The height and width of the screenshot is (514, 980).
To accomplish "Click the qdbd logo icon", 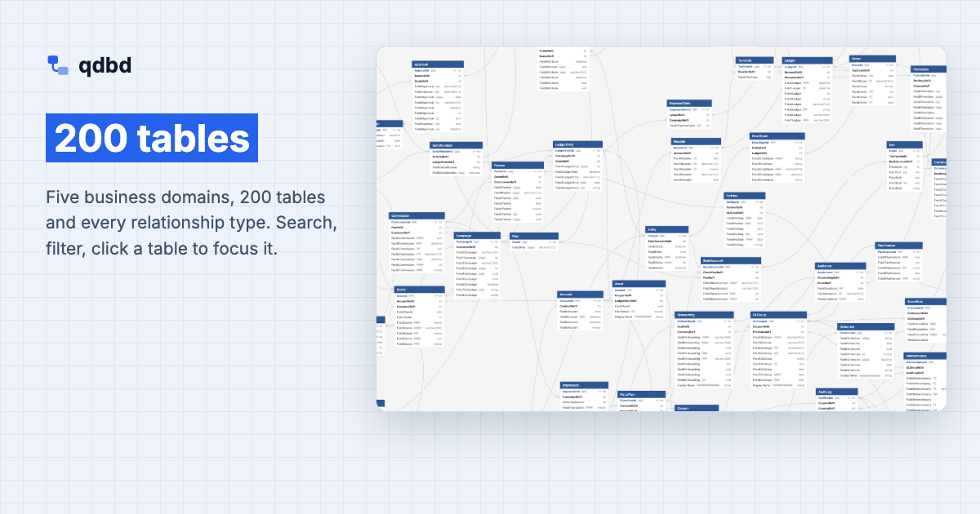I will 58,65.
